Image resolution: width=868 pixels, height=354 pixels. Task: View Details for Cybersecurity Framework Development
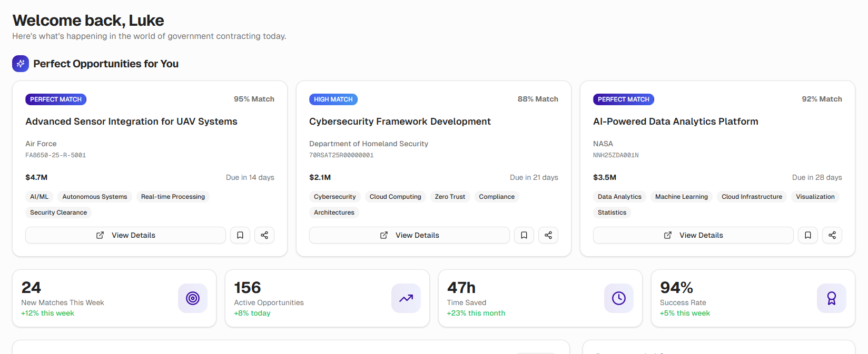[409, 235]
